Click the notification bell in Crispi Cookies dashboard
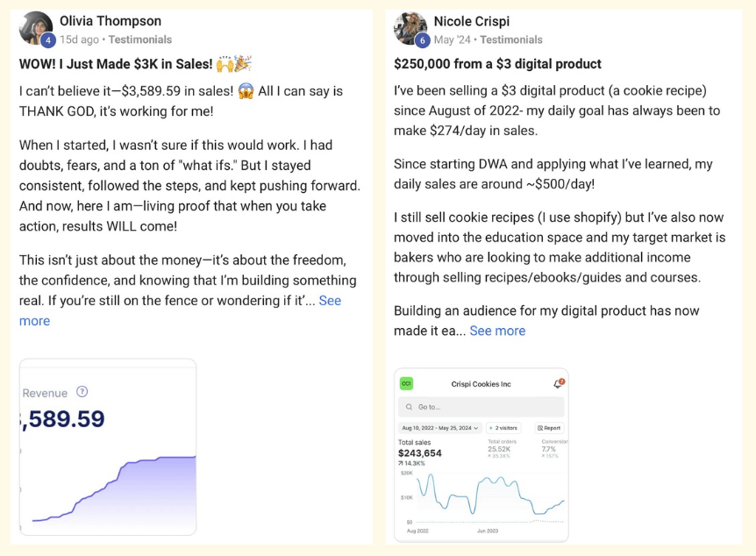This screenshot has height=556, width=756. tap(558, 383)
